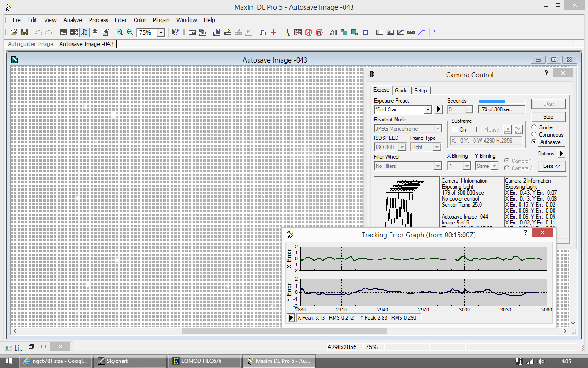588x368 pixels.
Task: Click the Start exposure button
Action: coord(548,104)
